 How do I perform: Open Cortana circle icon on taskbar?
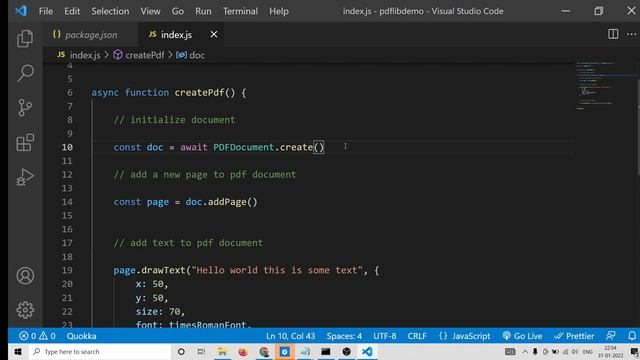point(181,351)
